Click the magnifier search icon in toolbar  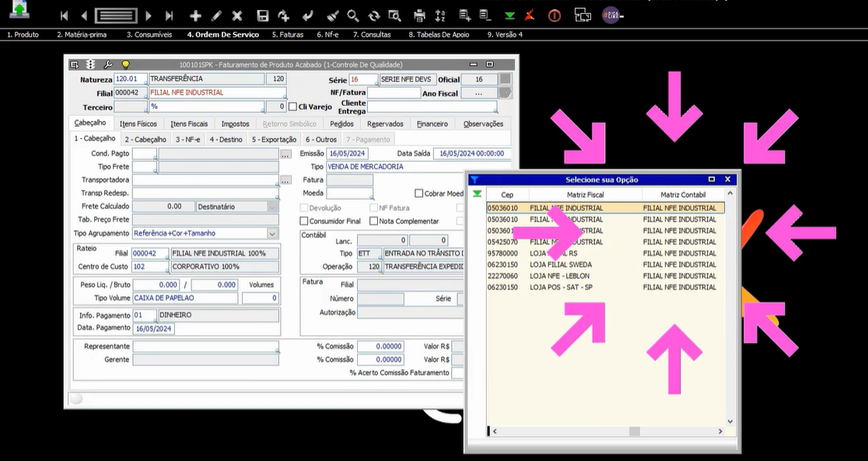pos(353,16)
